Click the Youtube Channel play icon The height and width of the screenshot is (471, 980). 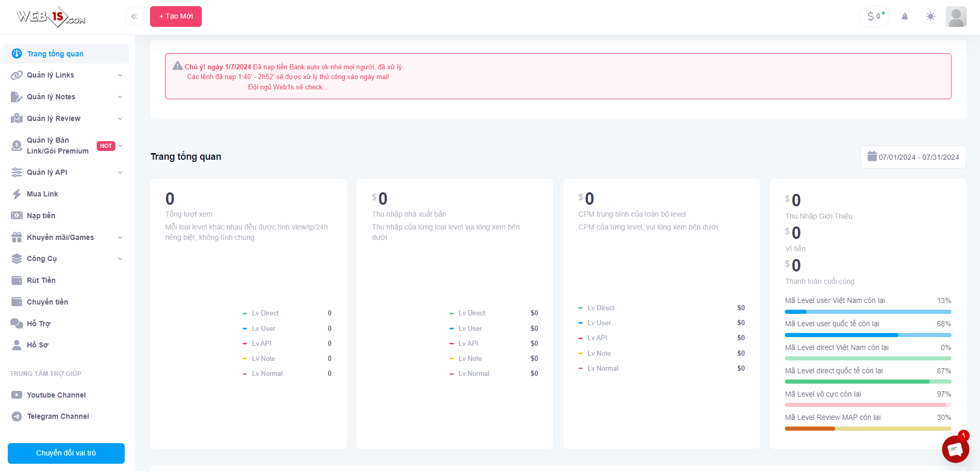pyautogui.click(x=17, y=395)
